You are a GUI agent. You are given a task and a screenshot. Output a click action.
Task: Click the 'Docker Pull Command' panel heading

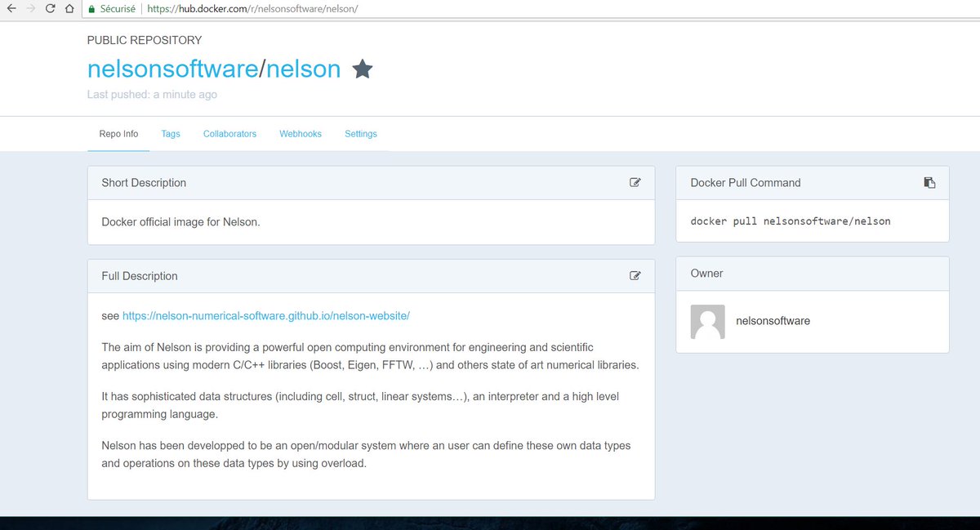pos(746,183)
